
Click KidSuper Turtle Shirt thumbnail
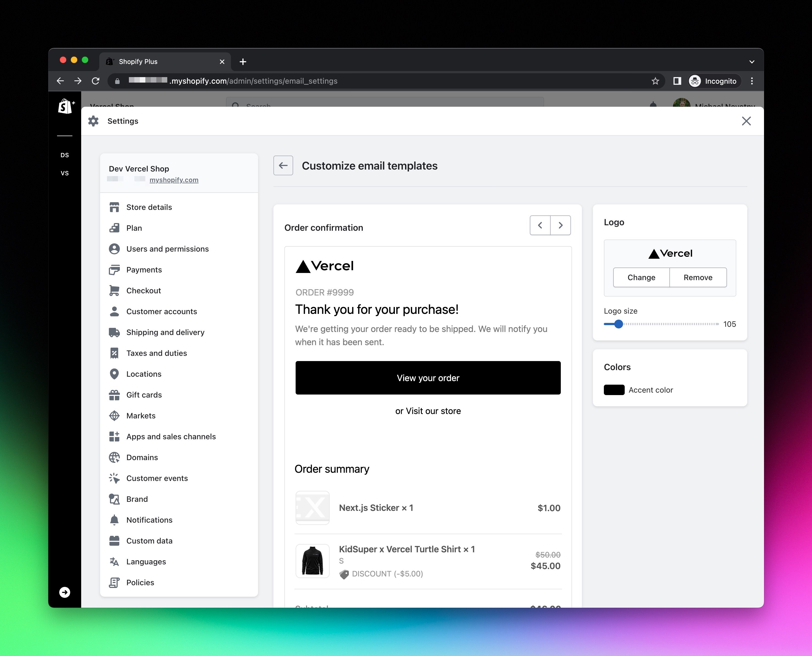pyautogui.click(x=312, y=561)
